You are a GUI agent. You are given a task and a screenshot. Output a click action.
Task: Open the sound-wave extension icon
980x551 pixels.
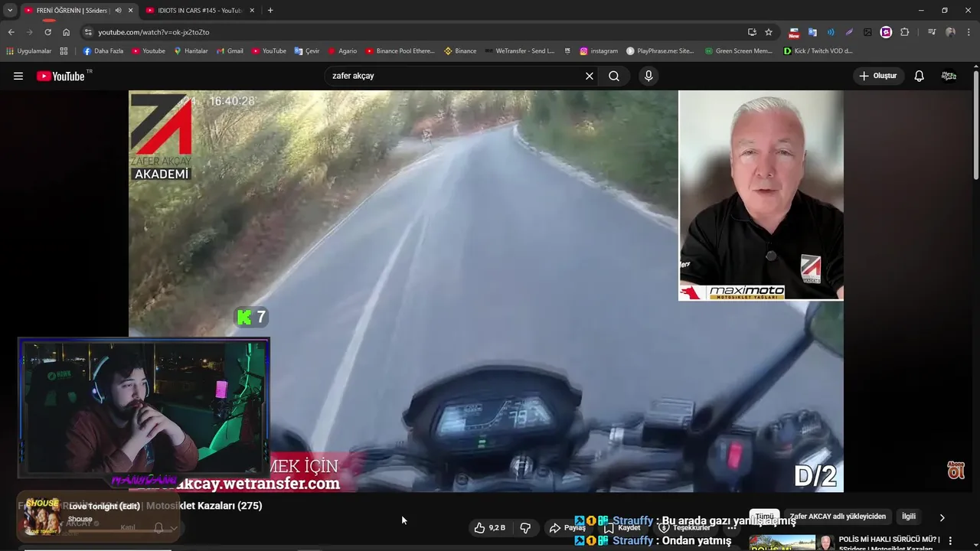coord(831,32)
